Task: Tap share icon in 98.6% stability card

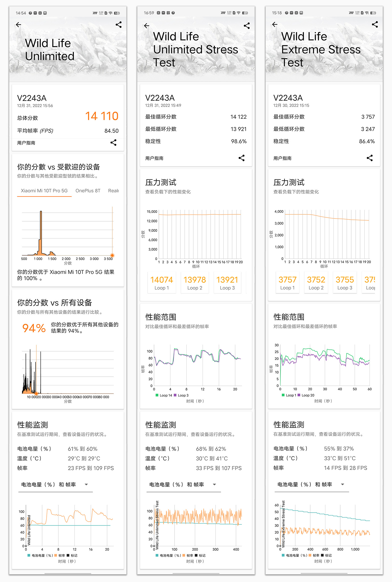Action: (x=242, y=158)
